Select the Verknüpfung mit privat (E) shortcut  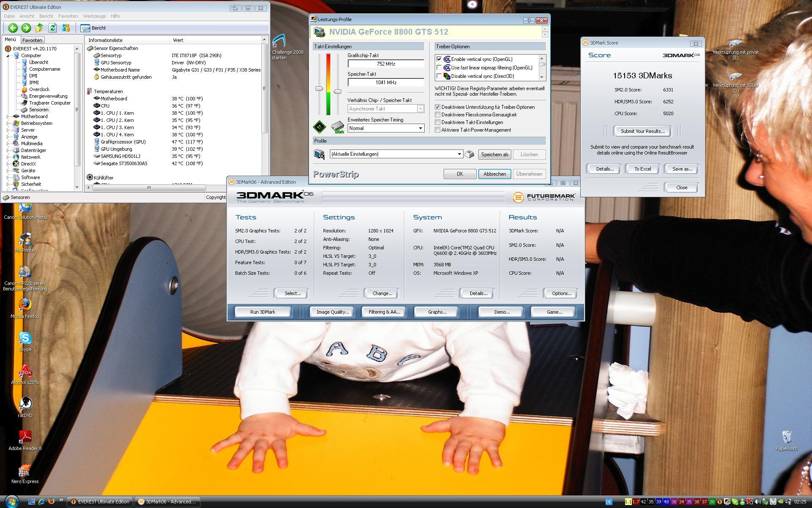[735, 49]
